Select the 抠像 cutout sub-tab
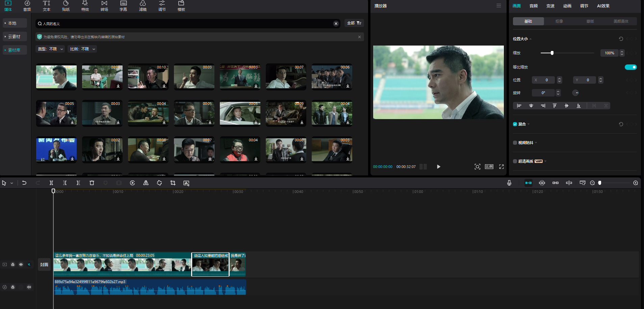This screenshot has width=644, height=309. pos(559,21)
